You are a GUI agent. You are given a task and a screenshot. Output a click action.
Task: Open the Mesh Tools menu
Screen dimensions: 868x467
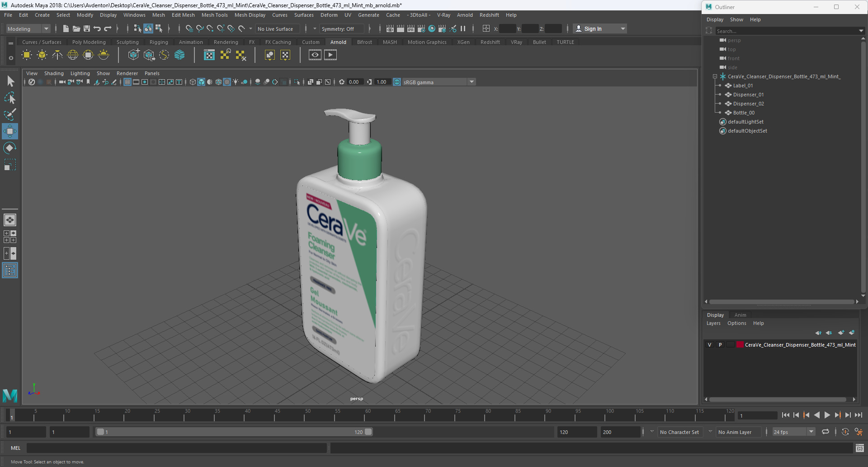point(214,15)
